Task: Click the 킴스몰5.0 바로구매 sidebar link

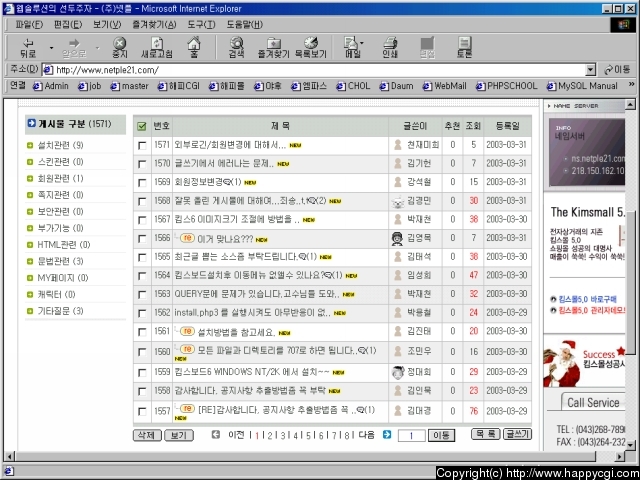Action: coord(588,299)
